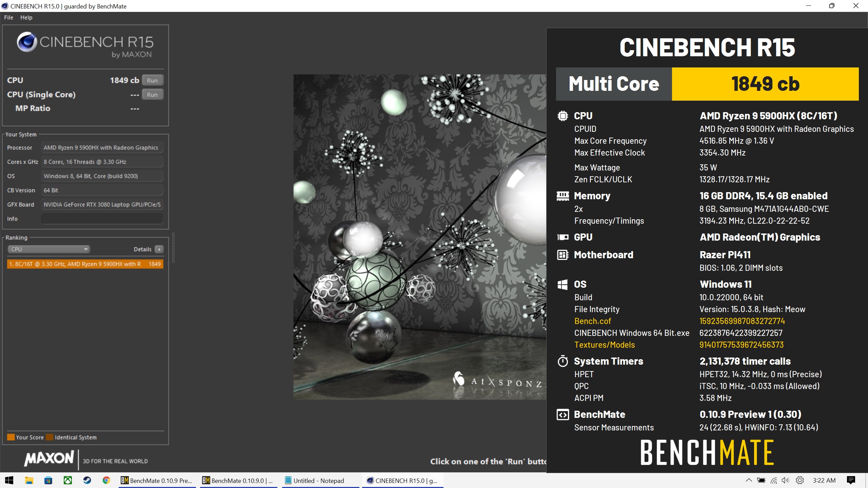
Task: Open Microsoft Store from the taskbar
Action: [x=48, y=480]
